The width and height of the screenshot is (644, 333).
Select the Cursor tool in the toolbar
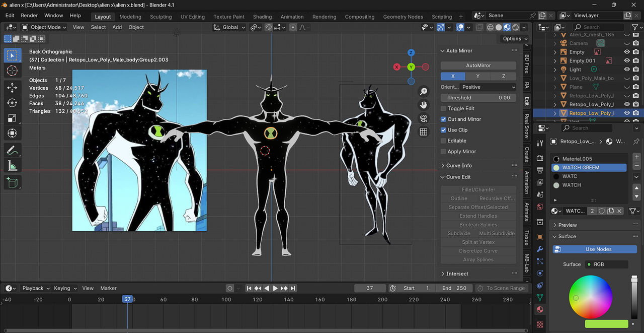click(13, 71)
